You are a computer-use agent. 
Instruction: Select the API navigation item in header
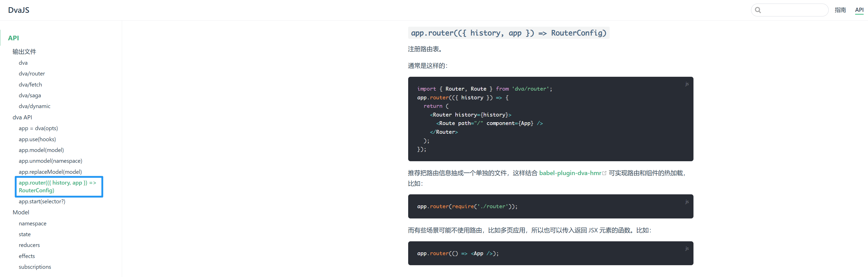pyautogui.click(x=859, y=10)
